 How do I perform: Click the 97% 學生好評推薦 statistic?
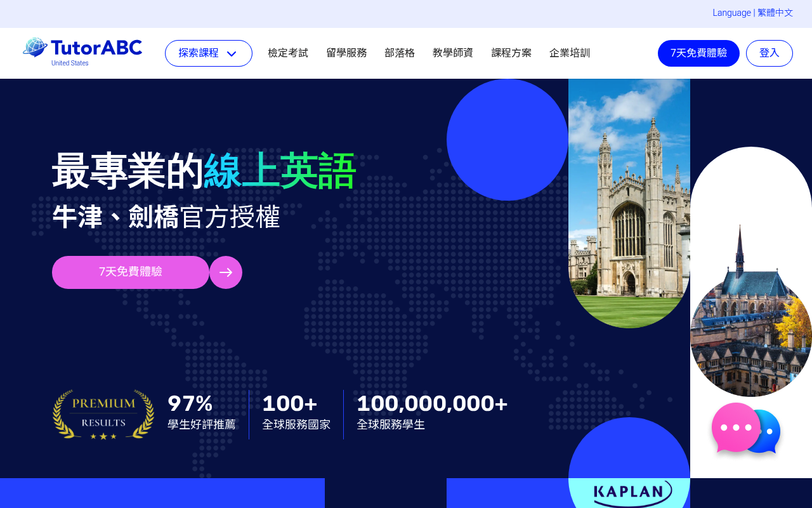(x=201, y=412)
